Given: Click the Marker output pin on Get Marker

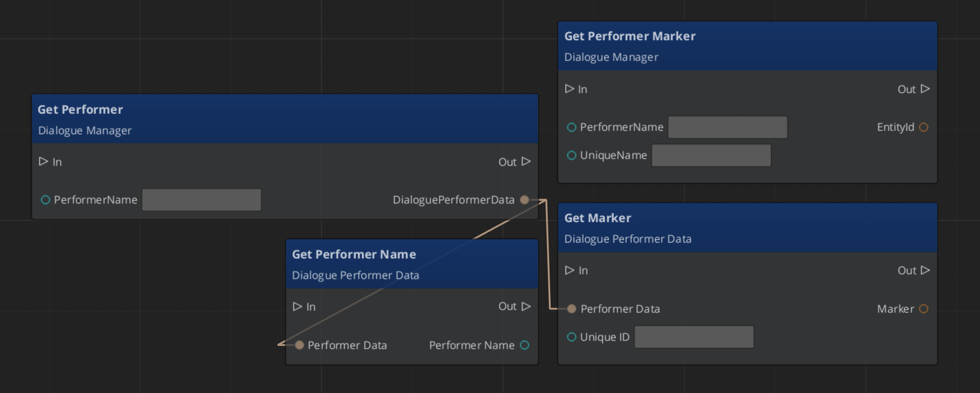Looking at the screenshot, I should 923,309.
